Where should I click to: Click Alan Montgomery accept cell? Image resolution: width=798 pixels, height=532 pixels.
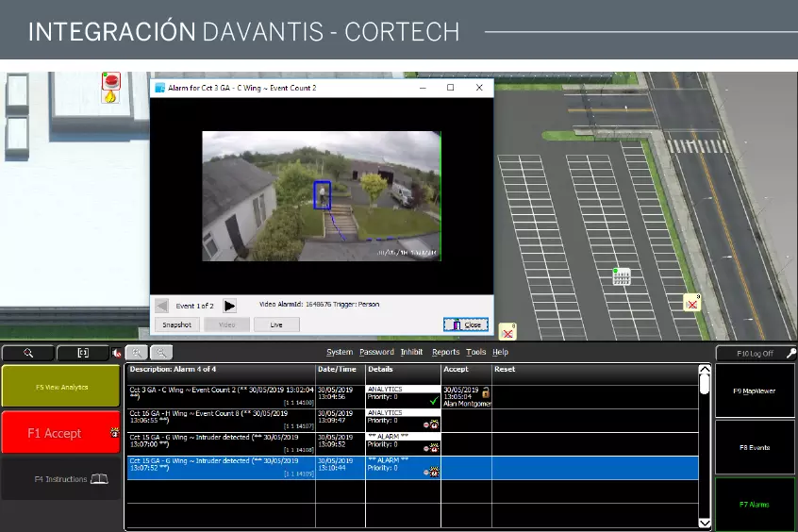pos(466,396)
